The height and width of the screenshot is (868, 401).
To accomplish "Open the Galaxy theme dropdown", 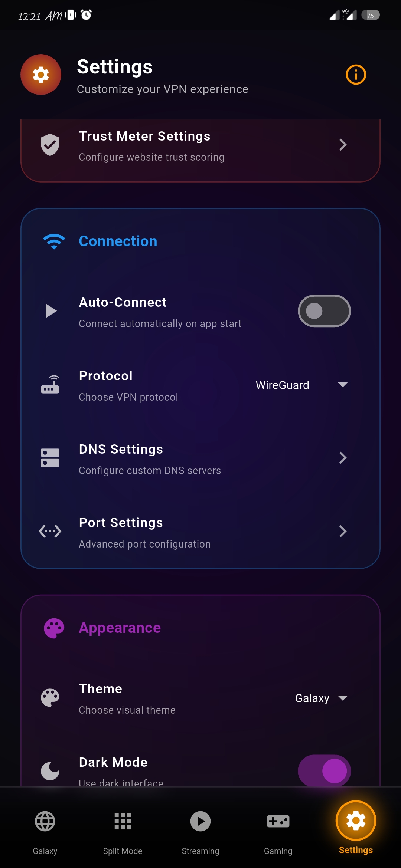I will click(321, 698).
